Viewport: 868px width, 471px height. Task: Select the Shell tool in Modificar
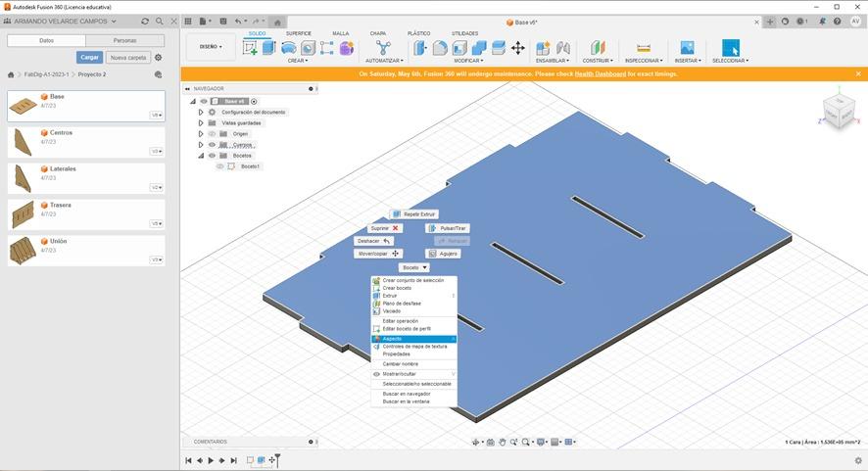pyautogui.click(x=459, y=48)
